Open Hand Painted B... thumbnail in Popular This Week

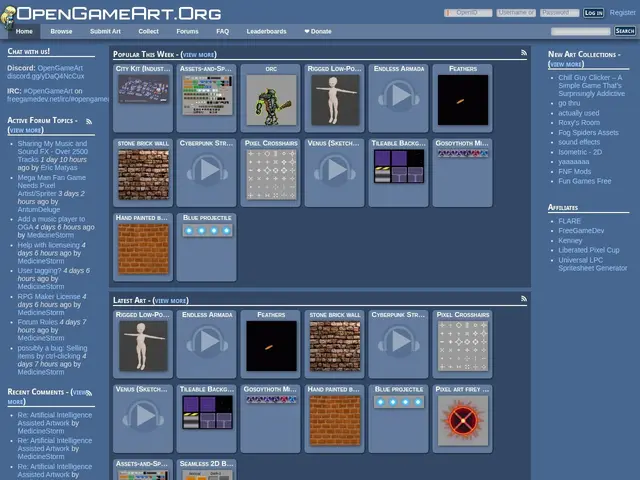[143, 249]
